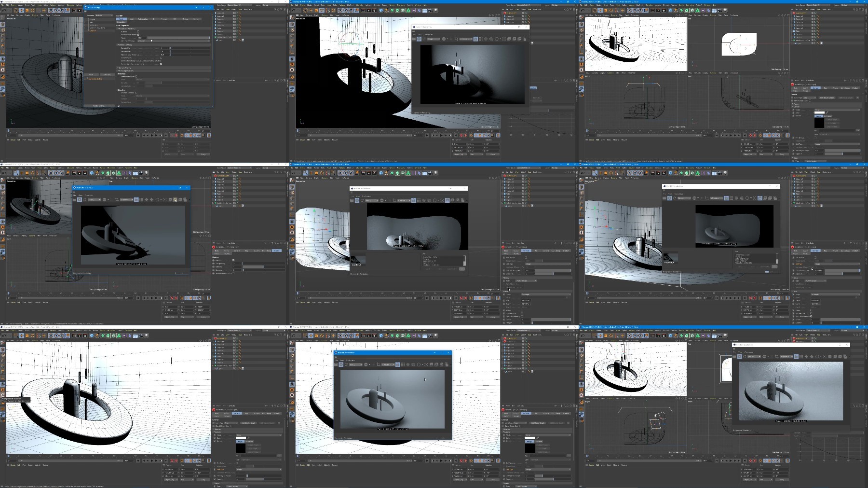This screenshot has width=868, height=488.
Task: Toggle Show Samples checkbox in Render Settings
Action: [x=161, y=58]
